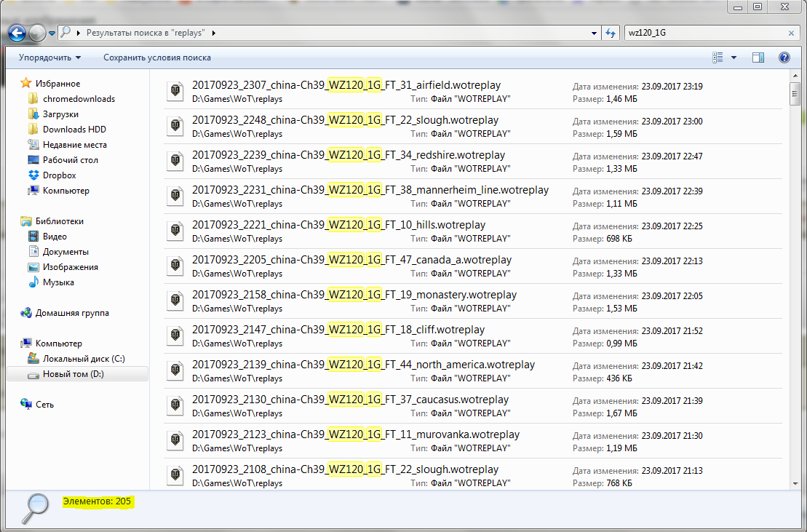
Task: Select file name ending FT_34_redshire.wotreplay
Action: 349,156
